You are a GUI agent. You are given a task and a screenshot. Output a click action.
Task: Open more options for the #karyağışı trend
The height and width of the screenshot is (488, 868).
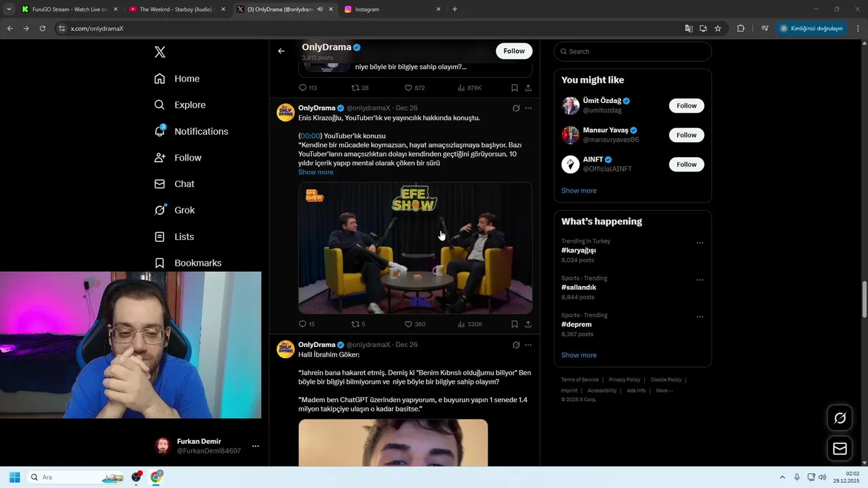[x=700, y=243]
